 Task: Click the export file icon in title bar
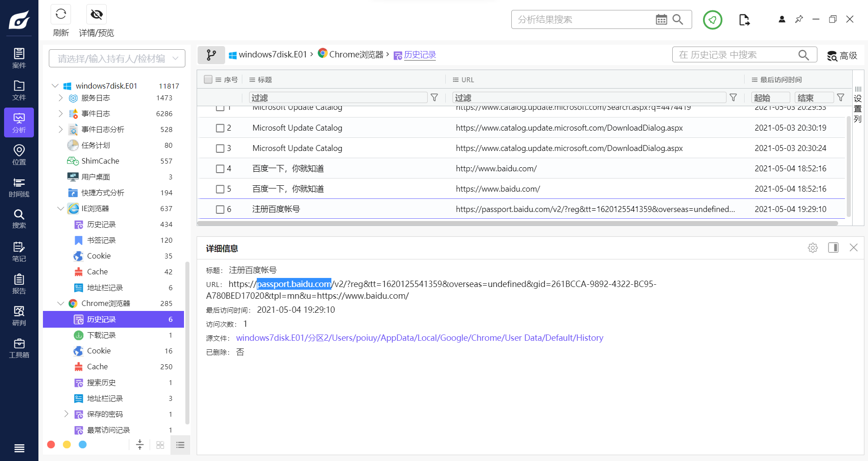pyautogui.click(x=744, y=20)
